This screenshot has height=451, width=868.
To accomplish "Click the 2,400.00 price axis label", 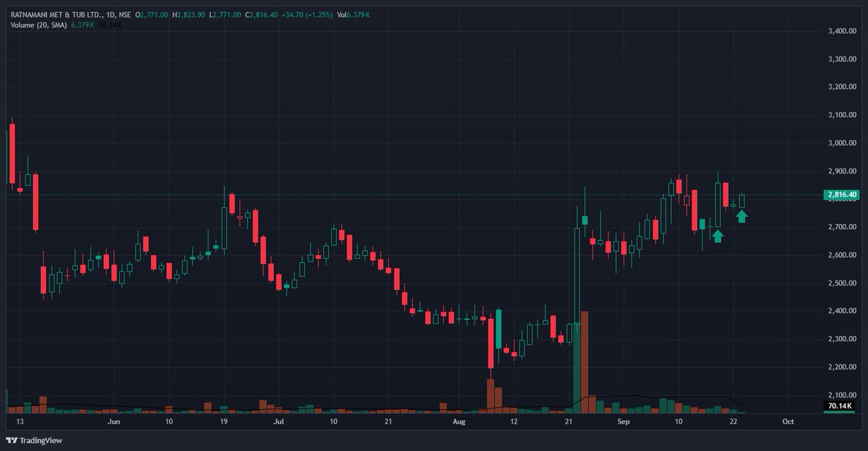I will [842, 311].
